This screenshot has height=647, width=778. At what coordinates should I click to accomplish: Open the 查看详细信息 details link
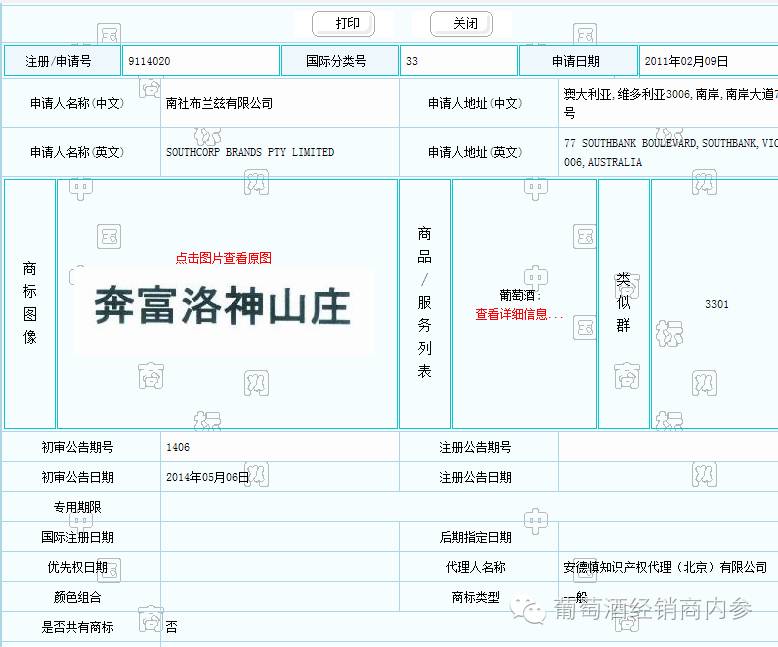click(x=519, y=314)
